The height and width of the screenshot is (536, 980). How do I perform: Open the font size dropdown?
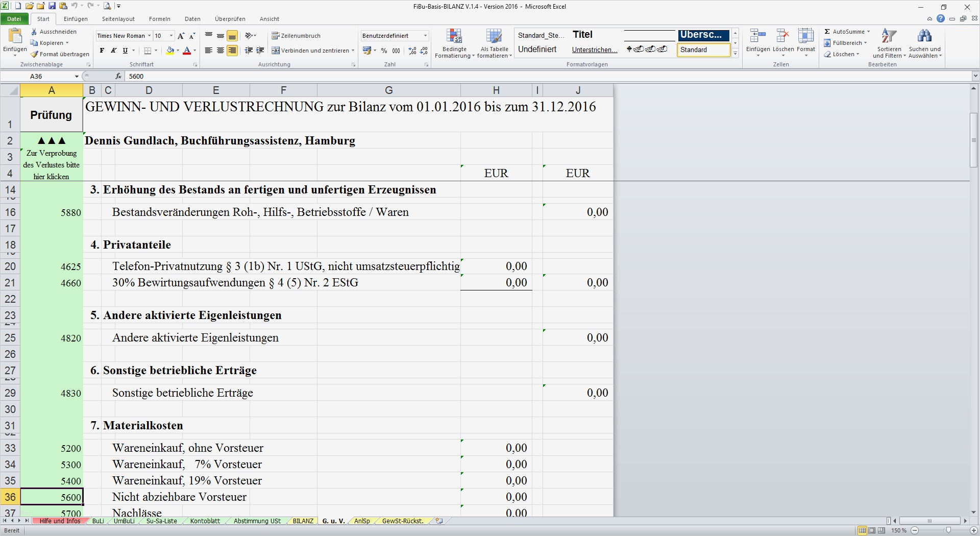pyautogui.click(x=171, y=36)
